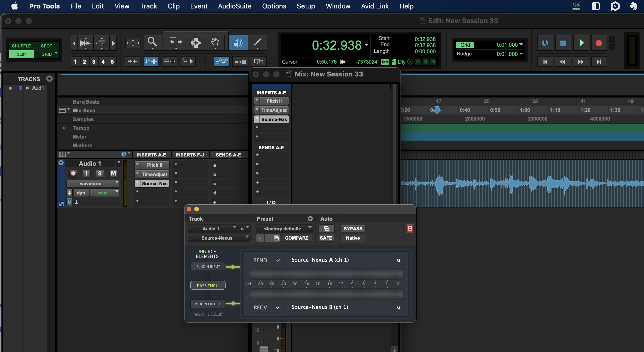Click the Return to Zero button
The width and height of the screenshot is (644, 352).
pos(545,62)
